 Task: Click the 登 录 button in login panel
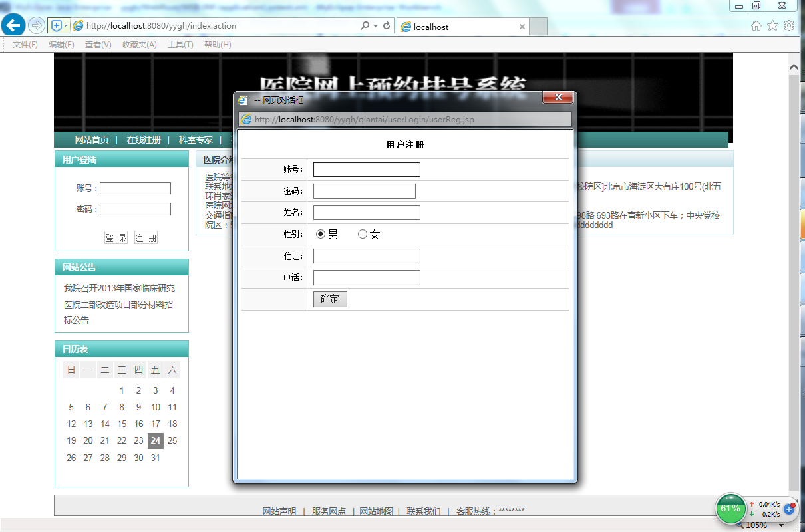116,238
